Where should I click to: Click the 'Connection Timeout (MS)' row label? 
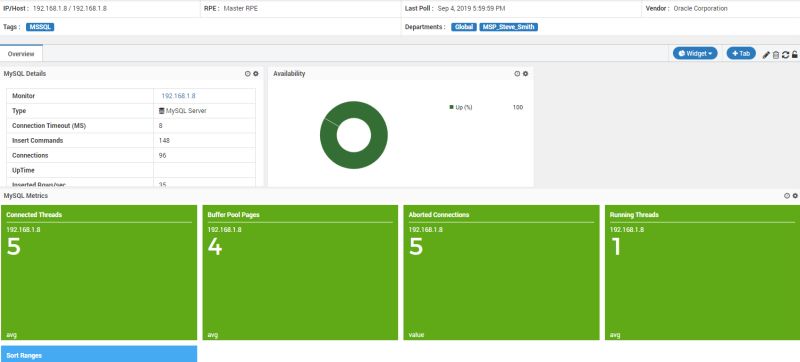pyautogui.click(x=49, y=125)
